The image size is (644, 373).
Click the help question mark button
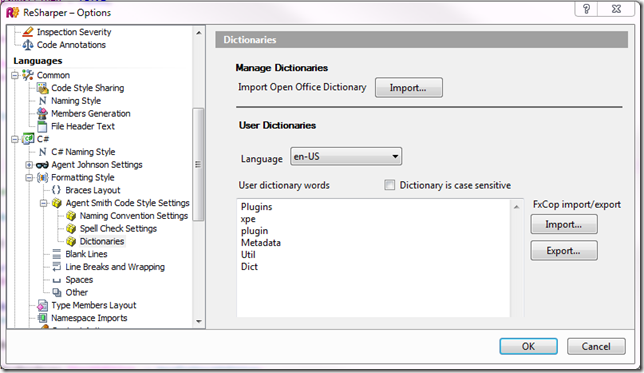coord(586,9)
